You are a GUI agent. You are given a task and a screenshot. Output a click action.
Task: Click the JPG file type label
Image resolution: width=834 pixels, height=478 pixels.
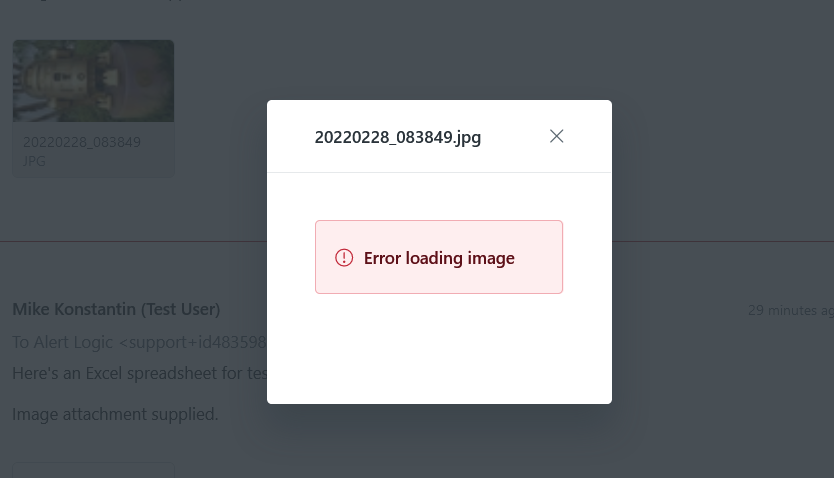tap(35, 160)
